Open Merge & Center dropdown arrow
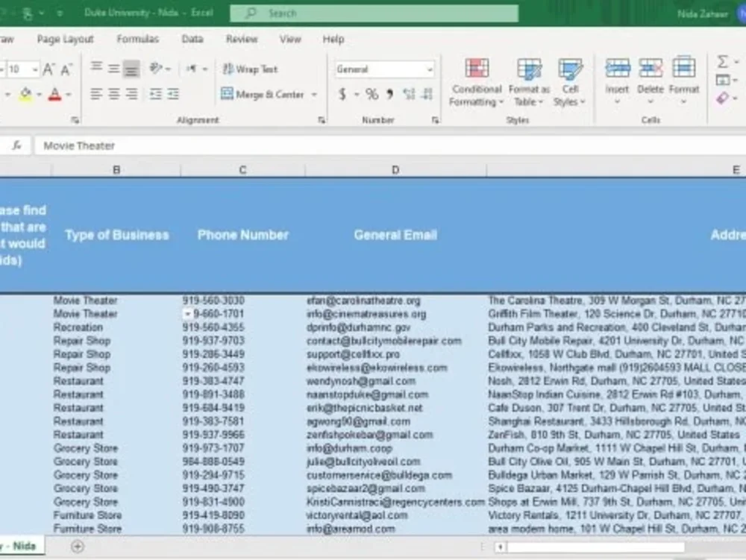This screenshot has width=746, height=560. pyautogui.click(x=314, y=95)
